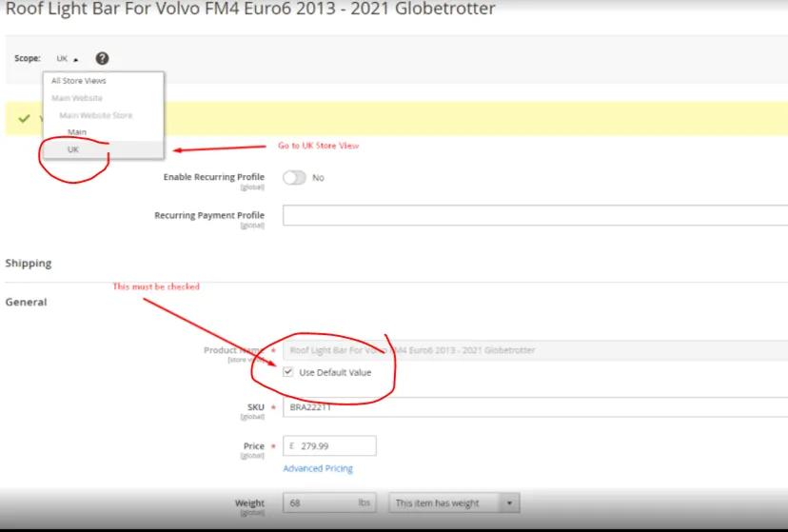
Task: Open the Scope UK store view dropdown
Action: pos(68,59)
